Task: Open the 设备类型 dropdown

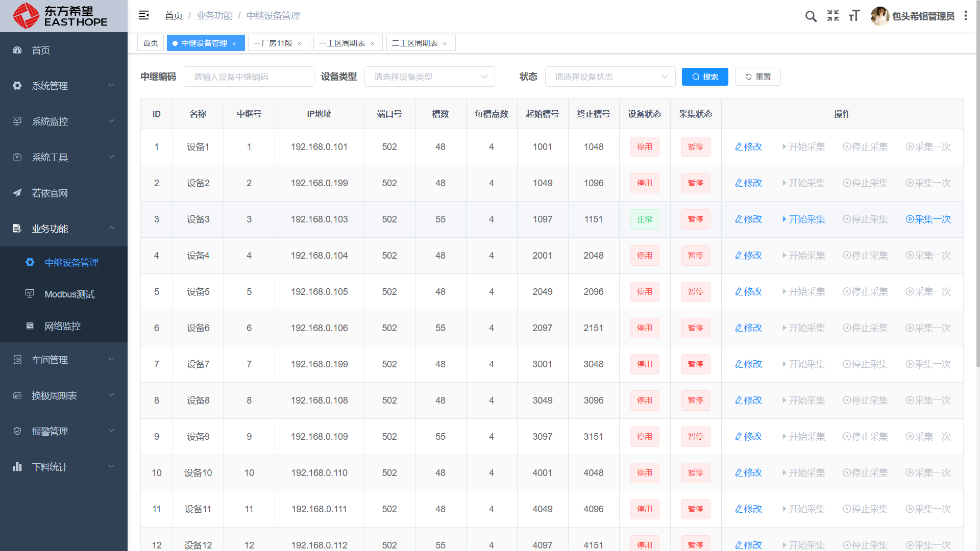Action: click(x=429, y=77)
